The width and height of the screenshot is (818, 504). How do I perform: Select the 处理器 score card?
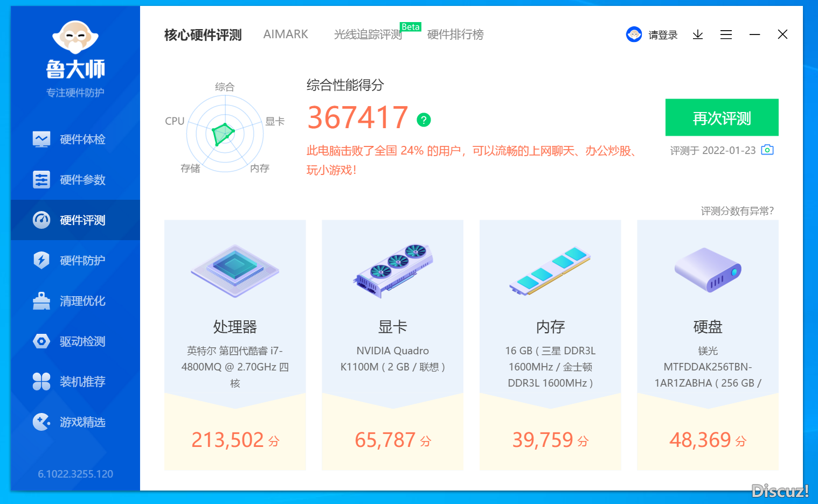(235, 345)
